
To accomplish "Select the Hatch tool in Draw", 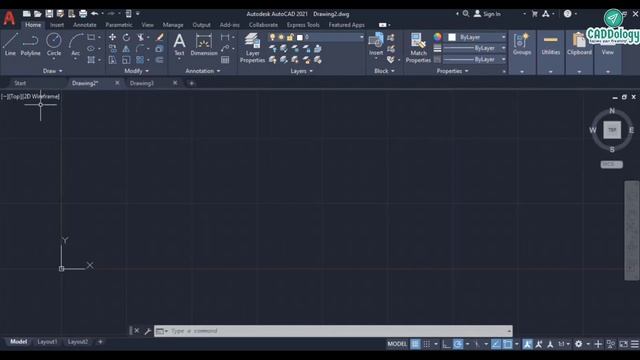I will pyautogui.click(x=91, y=60).
